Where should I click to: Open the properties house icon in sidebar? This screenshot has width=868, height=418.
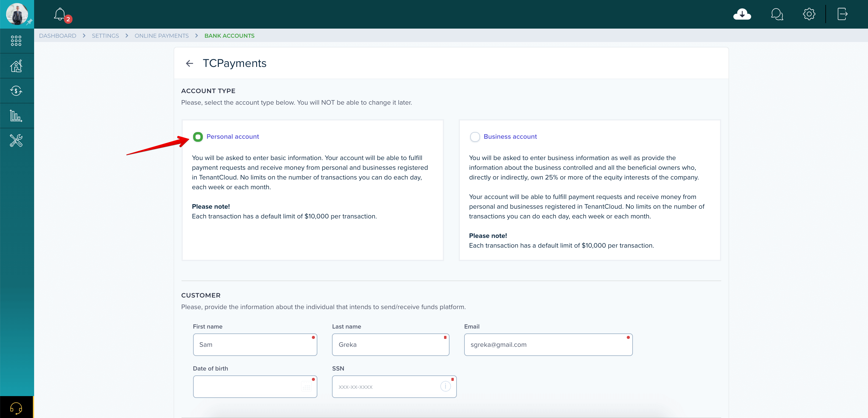point(16,66)
